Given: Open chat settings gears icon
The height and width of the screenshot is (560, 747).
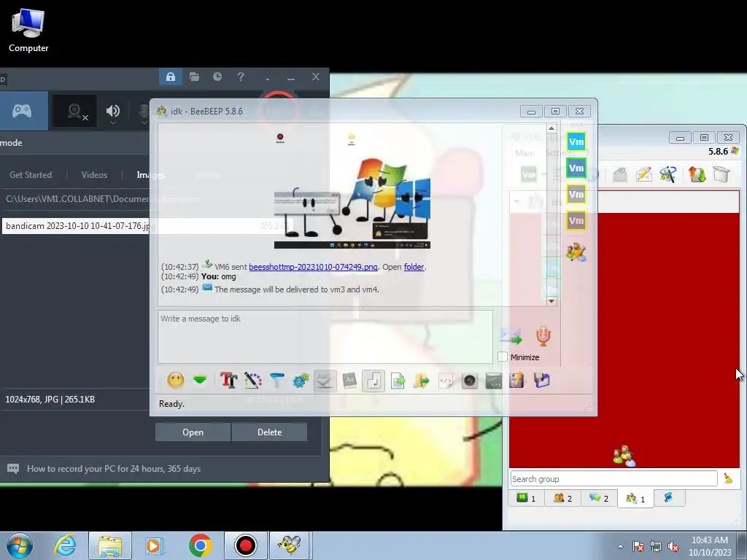Looking at the screenshot, I should pos(301,381).
